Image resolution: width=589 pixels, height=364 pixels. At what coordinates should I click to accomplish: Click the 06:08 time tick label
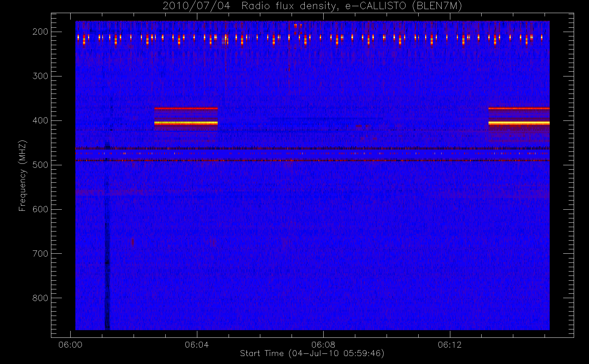point(323,345)
